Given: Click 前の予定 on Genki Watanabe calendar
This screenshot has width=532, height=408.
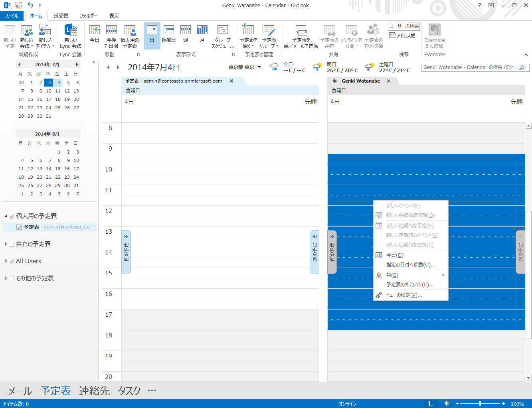Looking at the screenshot, I should (332, 252).
